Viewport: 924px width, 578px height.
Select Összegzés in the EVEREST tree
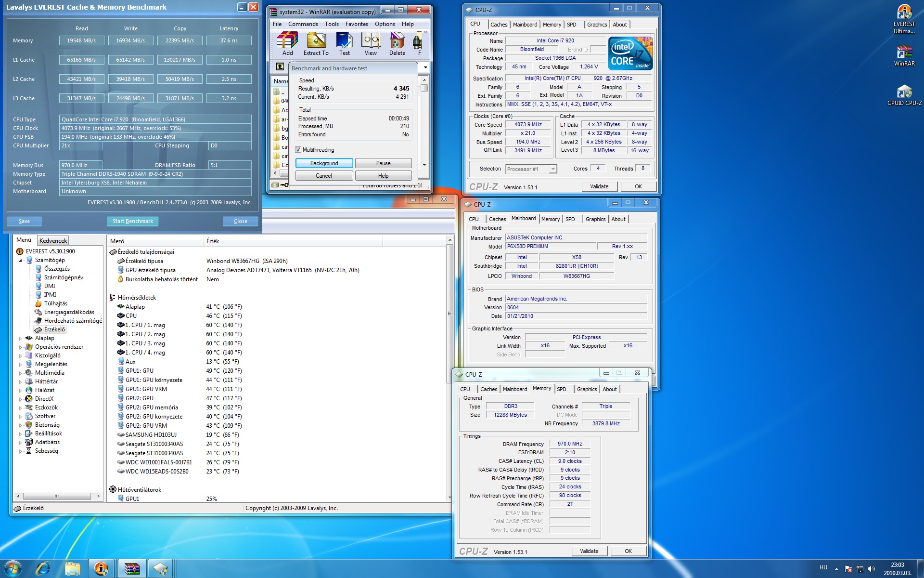(57, 269)
